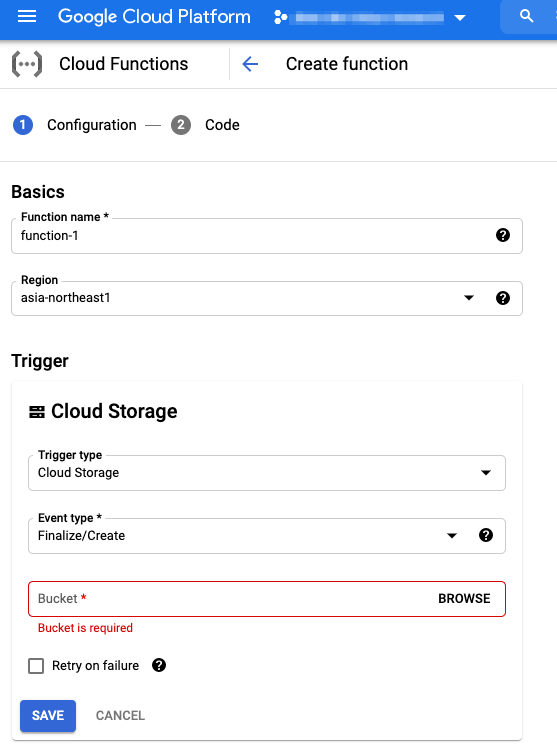Open the project selector dropdown arrow
557x752 pixels.
(460, 18)
